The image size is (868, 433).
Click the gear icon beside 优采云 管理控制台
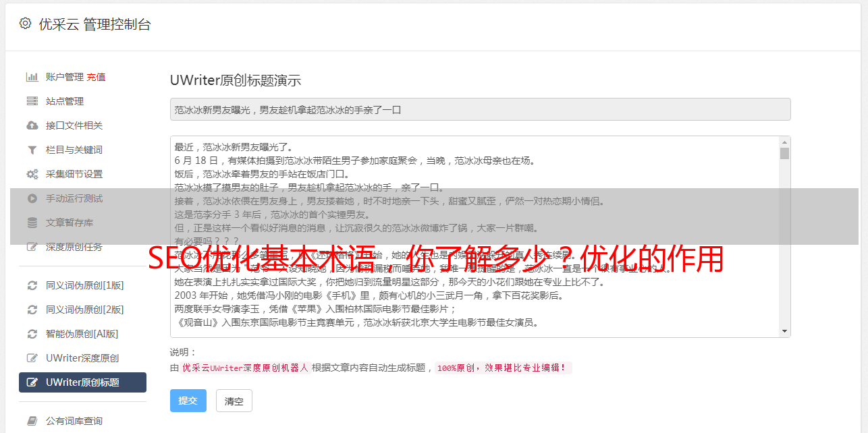pyautogui.click(x=25, y=24)
